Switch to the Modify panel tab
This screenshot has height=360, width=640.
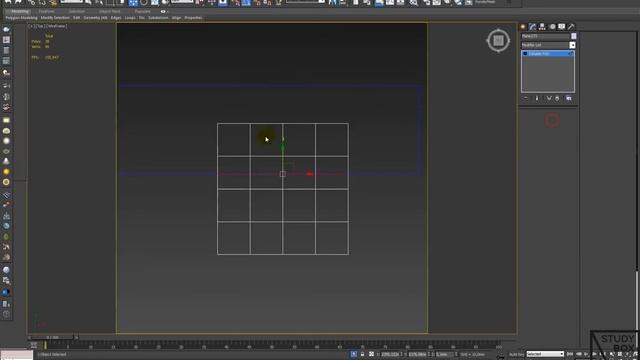coord(533,27)
